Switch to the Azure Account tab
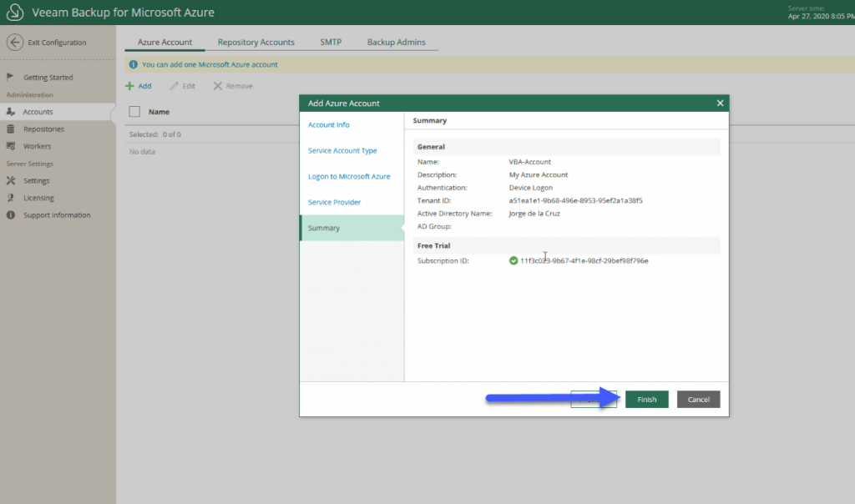This screenshot has width=855, height=504. pos(164,42)
